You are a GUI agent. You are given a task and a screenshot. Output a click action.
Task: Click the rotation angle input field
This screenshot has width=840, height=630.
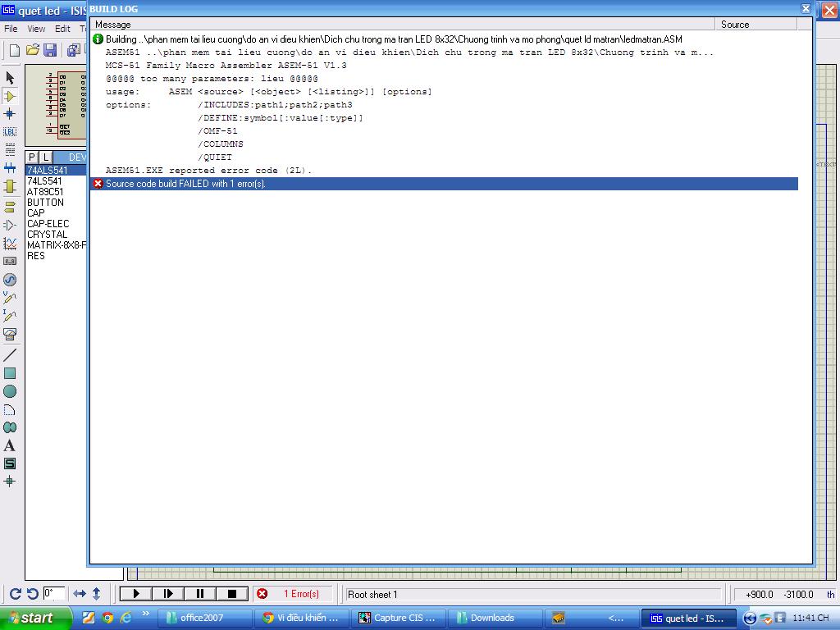tap(53, 594)
